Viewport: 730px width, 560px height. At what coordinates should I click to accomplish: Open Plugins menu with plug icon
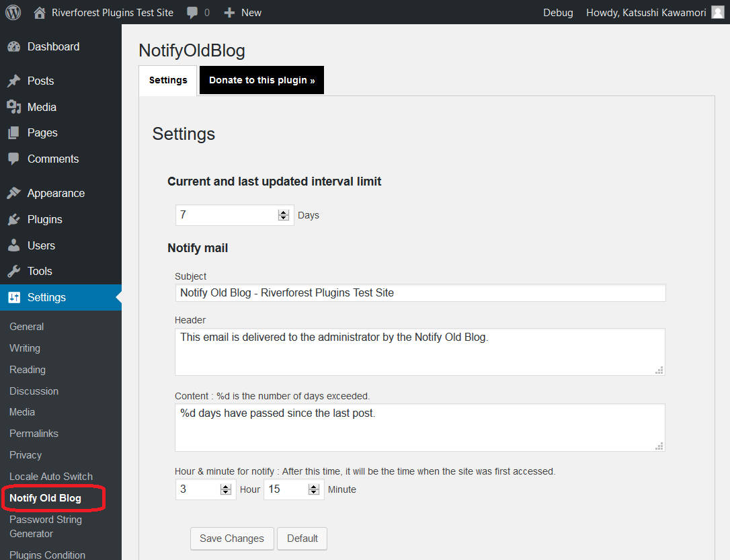click(x=13, y=219)
